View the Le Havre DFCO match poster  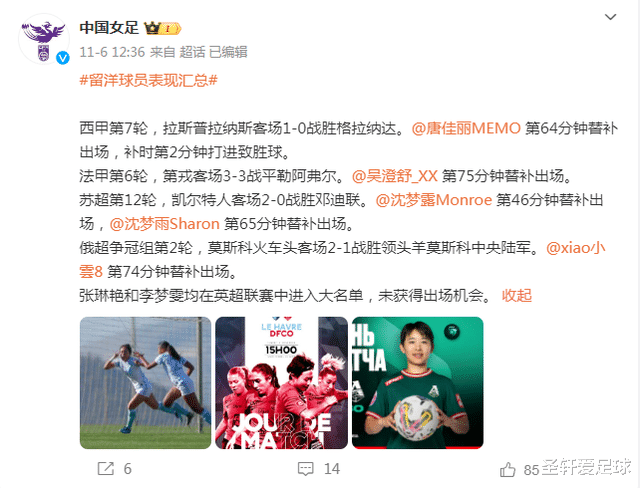point(282,383)
